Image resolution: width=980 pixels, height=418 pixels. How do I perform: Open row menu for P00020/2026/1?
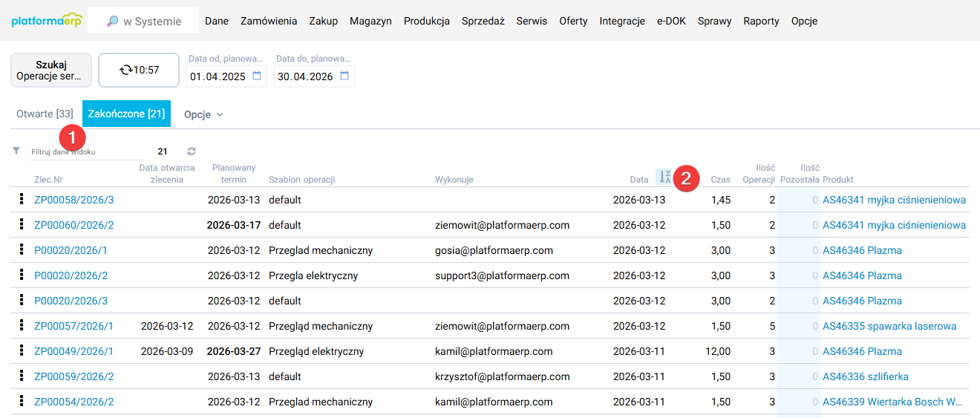(22, 250)
